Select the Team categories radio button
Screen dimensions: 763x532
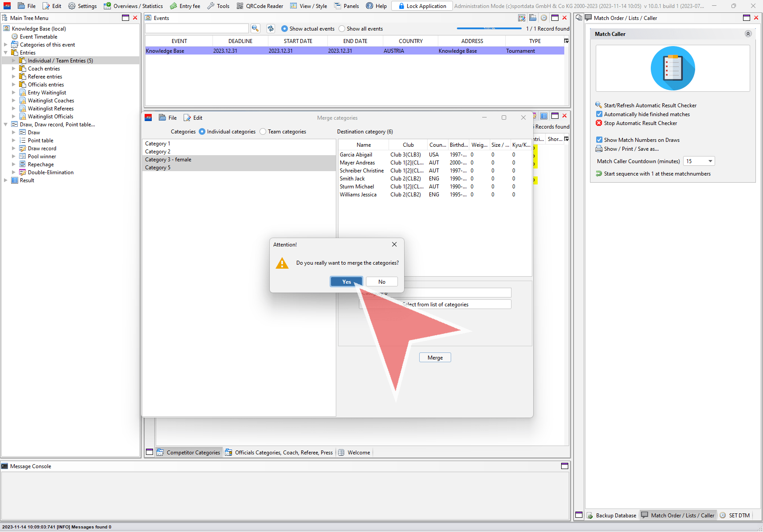(263, 132)
